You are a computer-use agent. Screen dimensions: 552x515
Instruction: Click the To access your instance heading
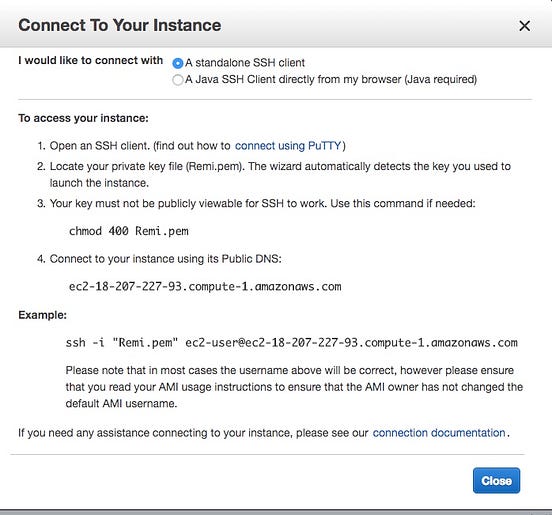point(83,118)
